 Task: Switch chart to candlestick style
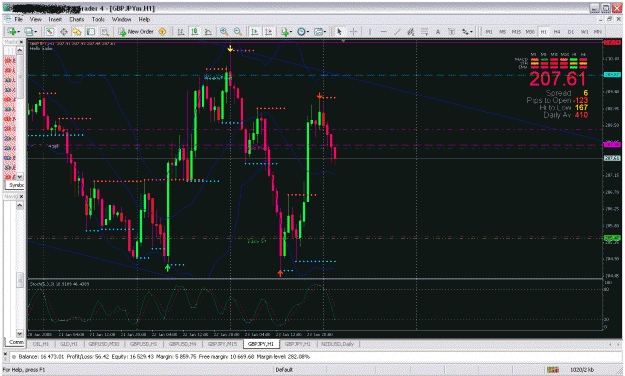[195, 31]
